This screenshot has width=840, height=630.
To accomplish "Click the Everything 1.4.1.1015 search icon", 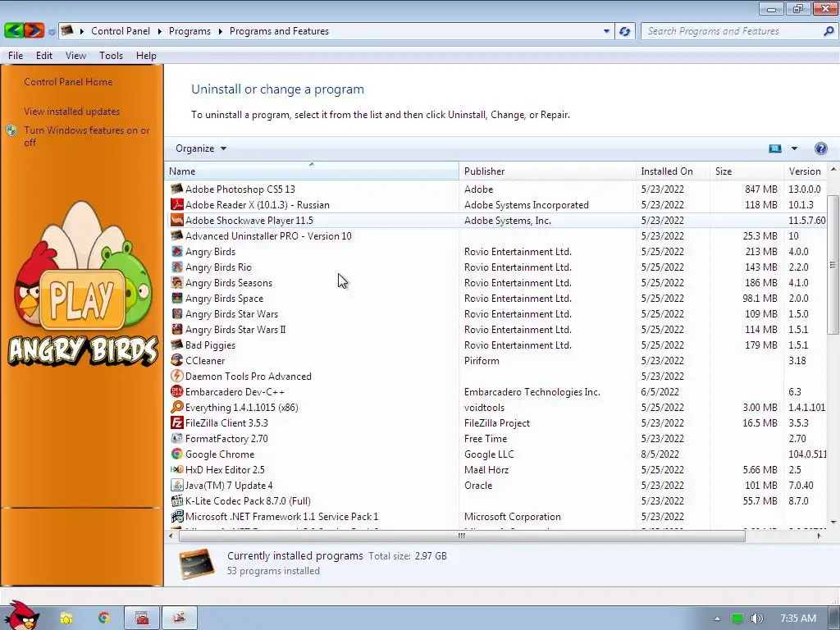I will coord(177,407).
